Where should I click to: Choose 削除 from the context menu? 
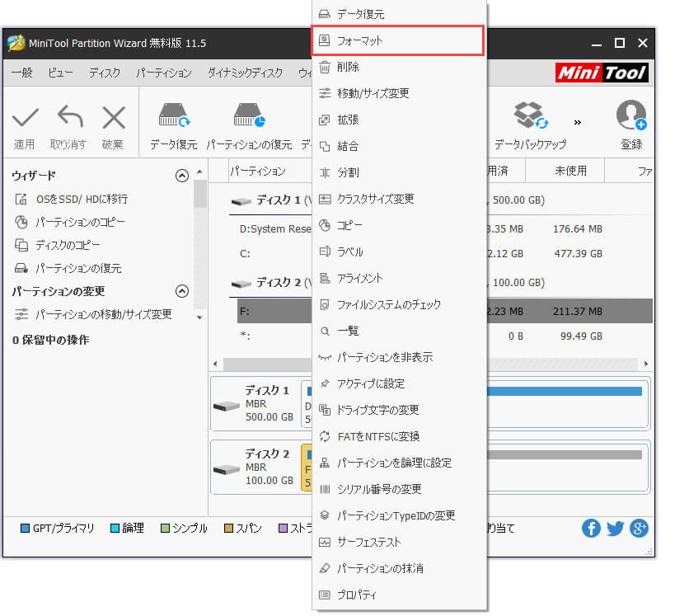[x=348, y=67]
